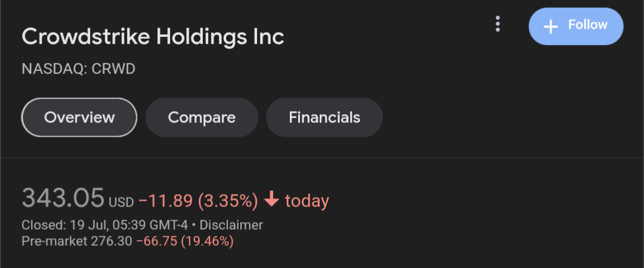Image resolution: width=644 pixels, height=268 pixels.
Task: Click the 343.05 share price
Action: point(63,198)
